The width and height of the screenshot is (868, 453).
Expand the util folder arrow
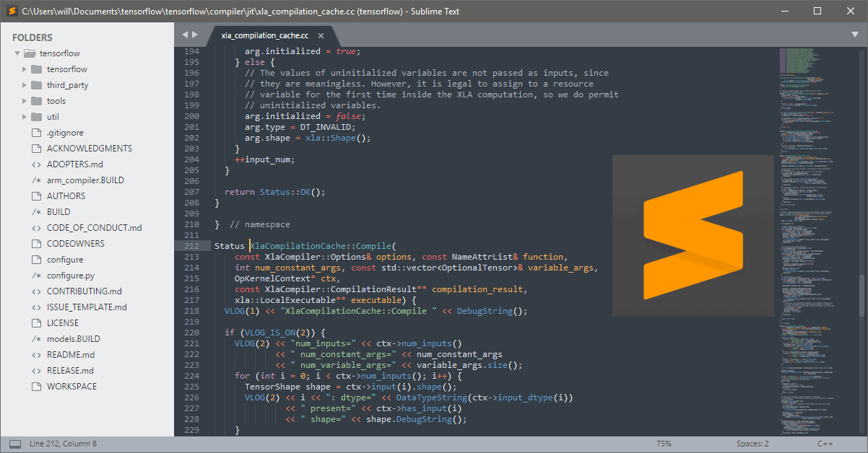click(x=25, y=117)
